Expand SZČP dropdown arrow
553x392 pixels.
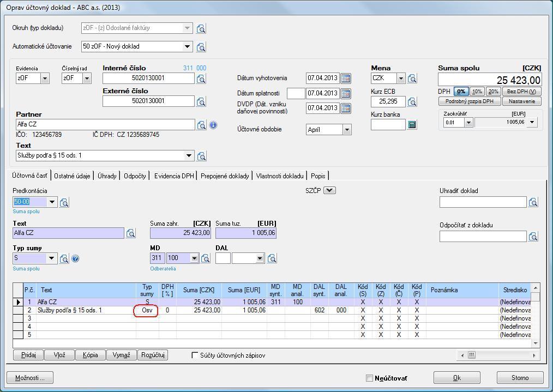(x=329, y=190)
